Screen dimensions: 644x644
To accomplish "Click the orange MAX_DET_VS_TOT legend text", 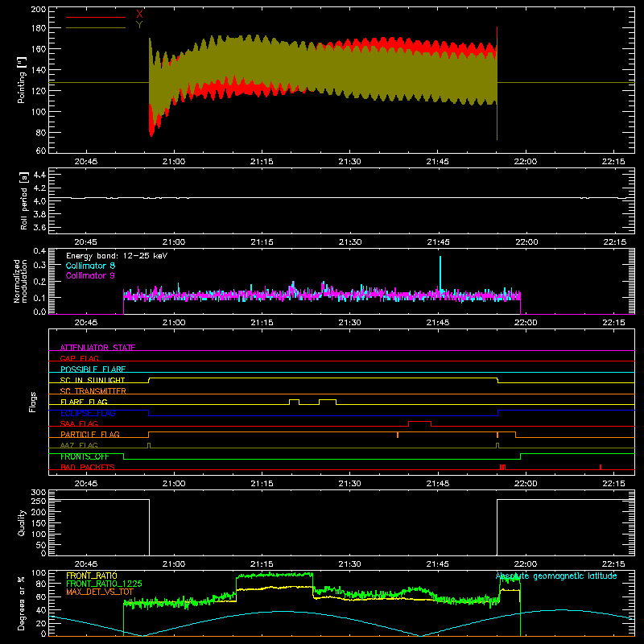I will tap(100, 592).
